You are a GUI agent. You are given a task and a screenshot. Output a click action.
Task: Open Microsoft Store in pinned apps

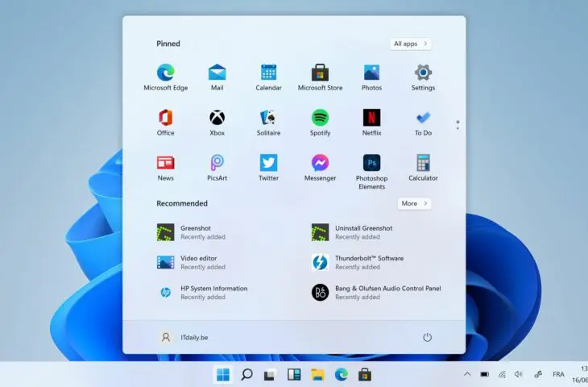click(320, 77)
